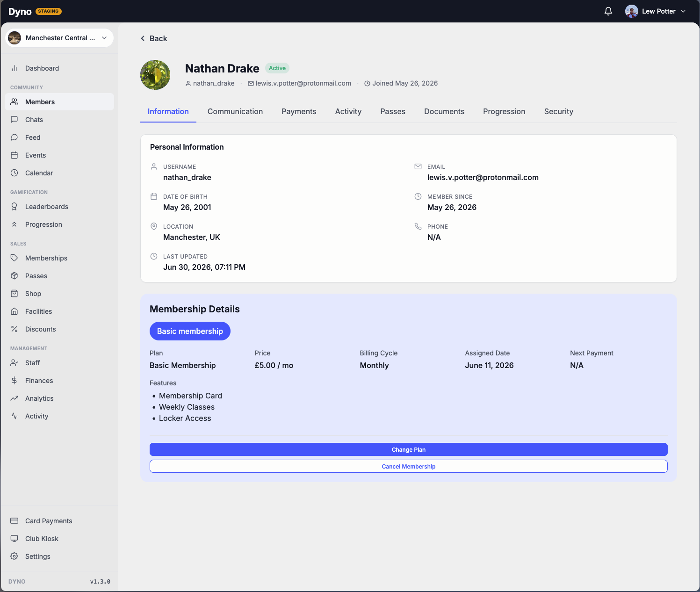Image resolution: width=700 pixels, height=592 pixels.
Task: Click the Leaderboards award icon
Action: tap(14, 207)
